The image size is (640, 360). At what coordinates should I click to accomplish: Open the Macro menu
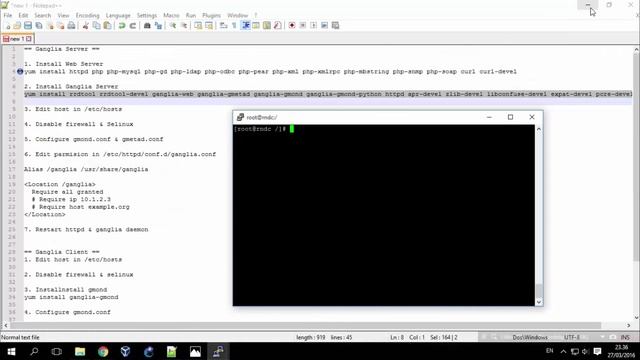[x=171, y=16]
